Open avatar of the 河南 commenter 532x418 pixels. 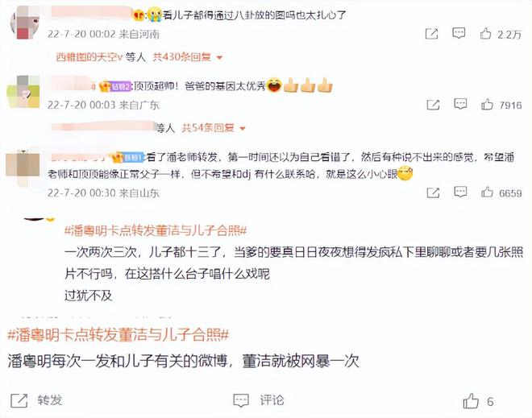[x=25, y=23]
